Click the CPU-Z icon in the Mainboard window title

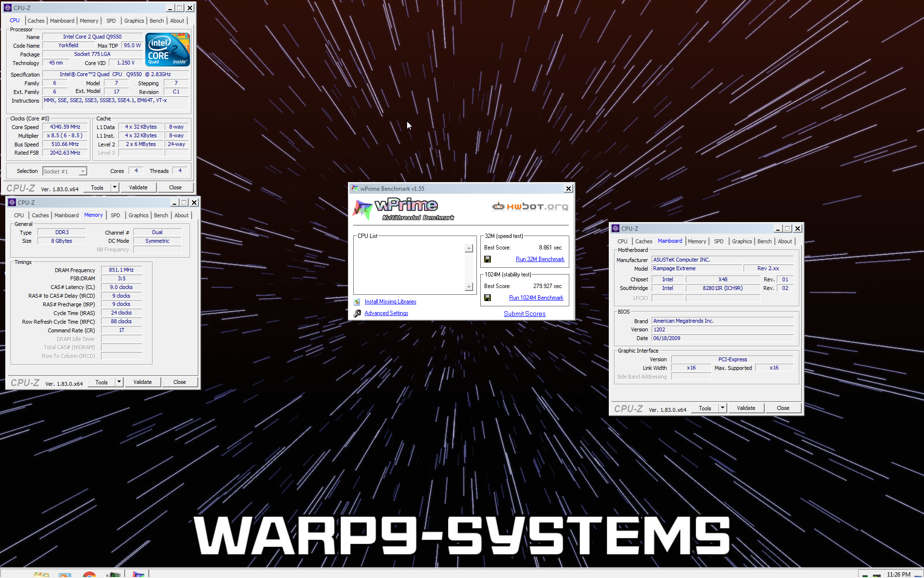(x=616, y=228)
